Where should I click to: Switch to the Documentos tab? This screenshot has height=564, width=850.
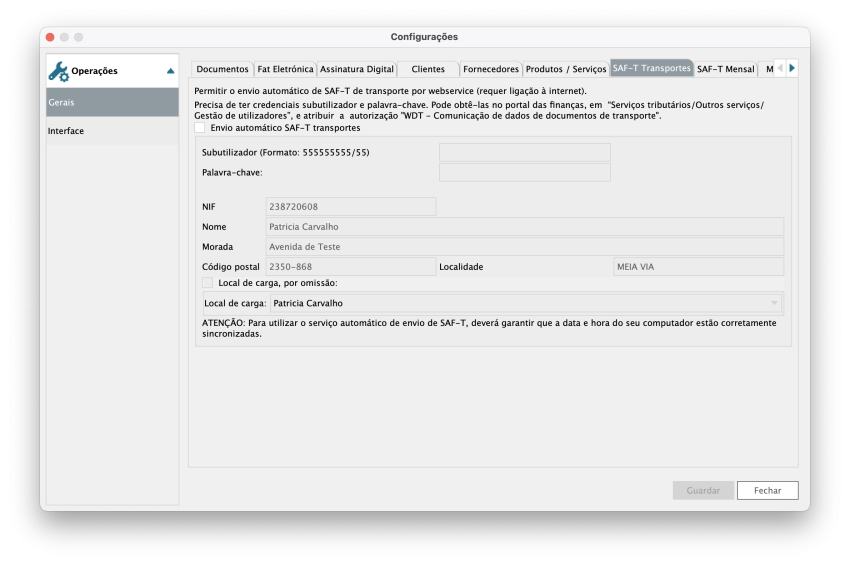pos(222,69)
